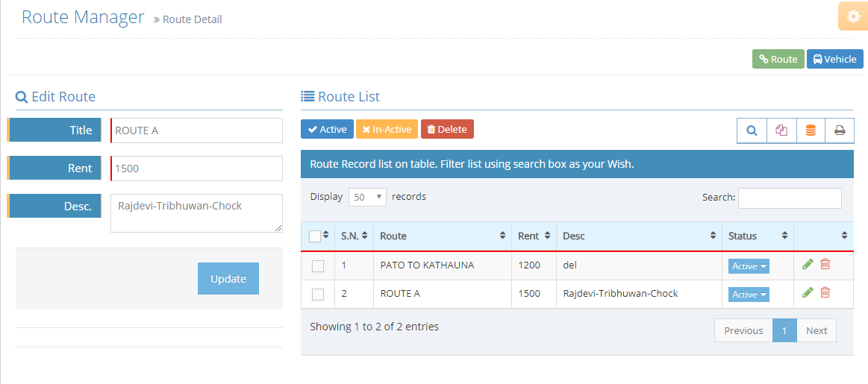Viewport: 868px width, 384px height.
Task: Check the box for PATO TO KATHAUNA row
Action: pyautogui.click(x=318, y=266)
